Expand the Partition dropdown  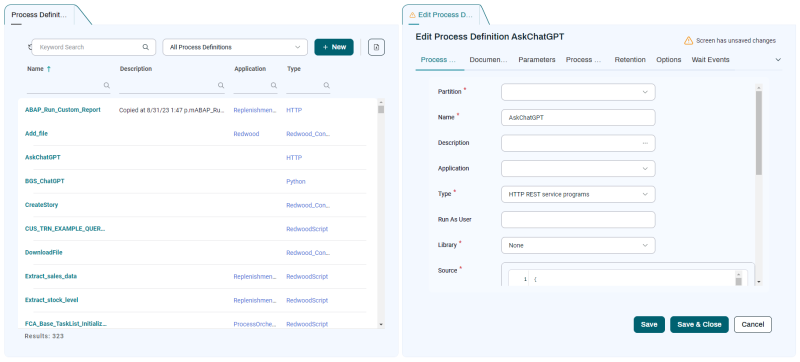(578, 92)
